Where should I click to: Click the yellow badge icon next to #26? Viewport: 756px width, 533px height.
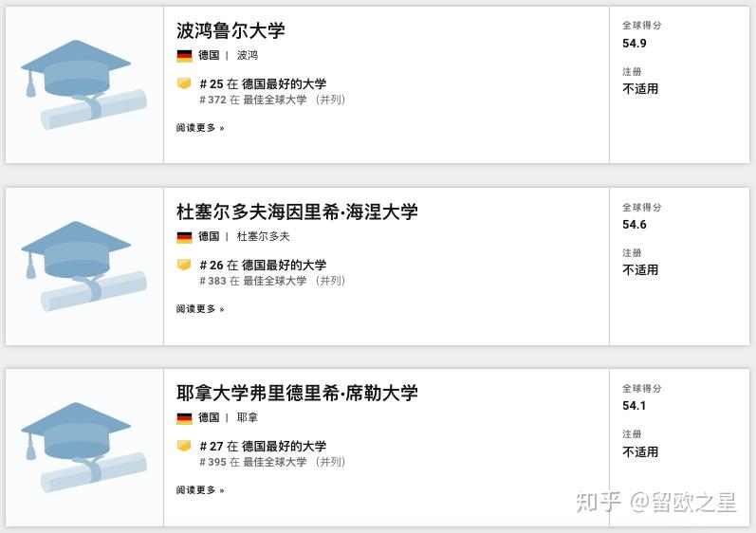point(184,265)
